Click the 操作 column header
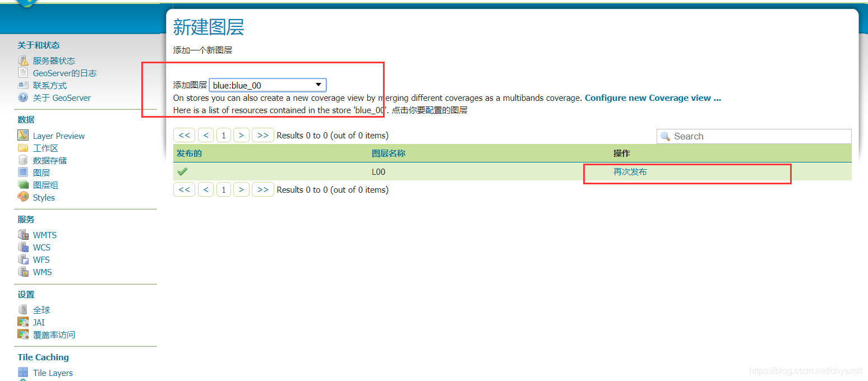This screenshot has height=381, width=868. pyautogui.click(x=622, y=153)
